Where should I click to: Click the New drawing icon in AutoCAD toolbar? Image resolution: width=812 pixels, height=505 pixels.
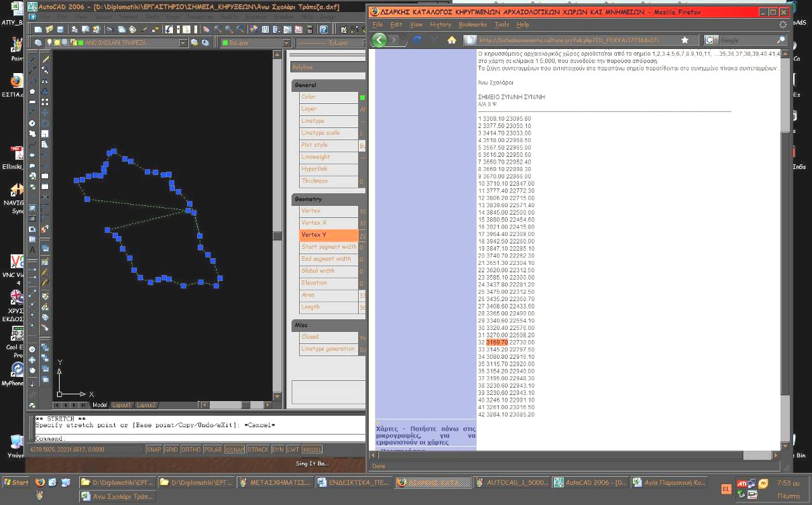[x=38, y=30]
